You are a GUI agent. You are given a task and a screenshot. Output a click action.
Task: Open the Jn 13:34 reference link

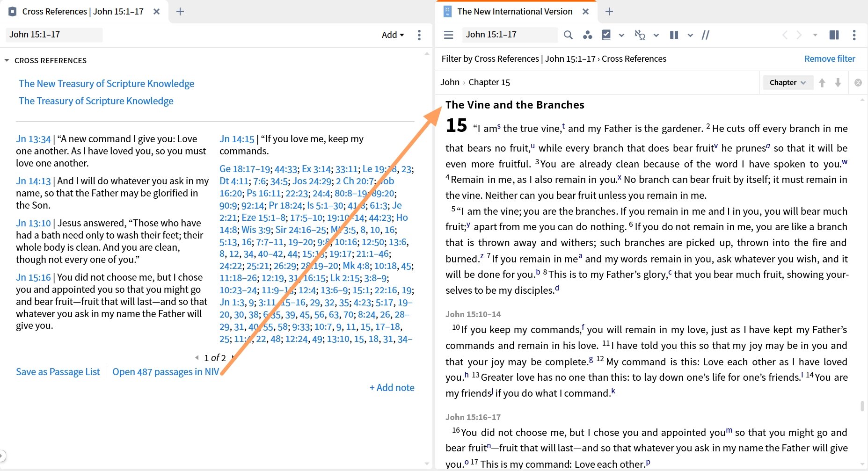[33, 139]
